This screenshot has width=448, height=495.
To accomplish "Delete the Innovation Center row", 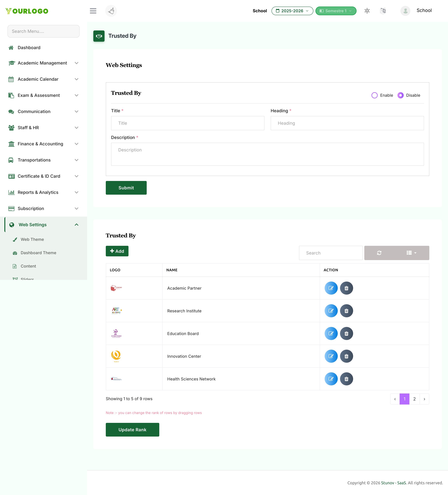I will 347,356.
